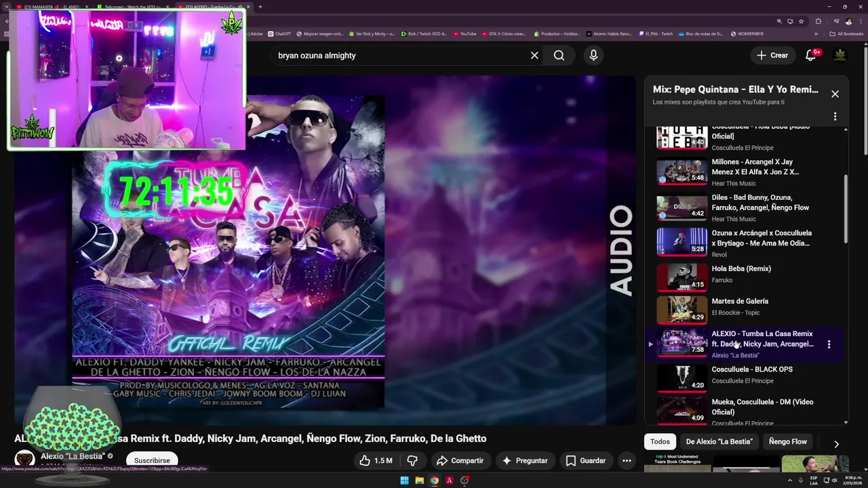868x488 pixels.
Task: Select the Ñengo Flow filter chip
Action: (788, 442)
